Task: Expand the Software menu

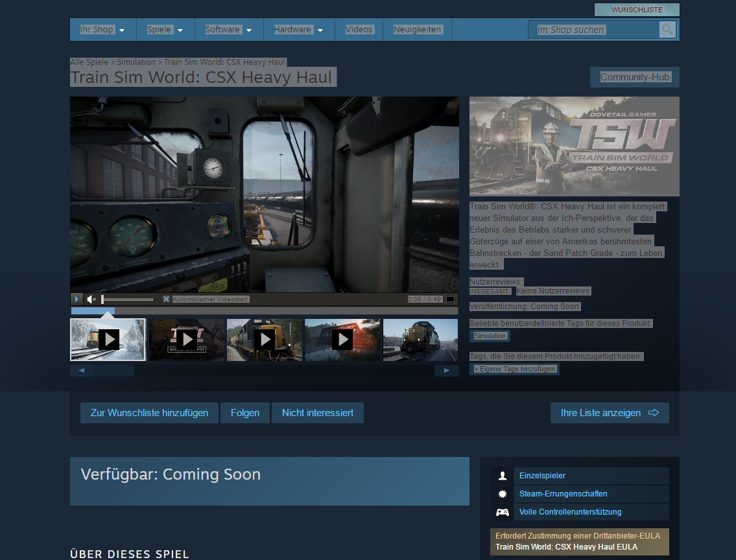Action: pyautogui.click(x=229, y=30)
